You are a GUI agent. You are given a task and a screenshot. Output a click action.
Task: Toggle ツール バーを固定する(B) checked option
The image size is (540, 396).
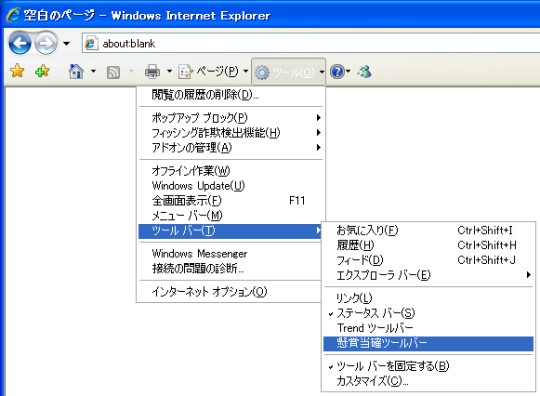[428, 366]
